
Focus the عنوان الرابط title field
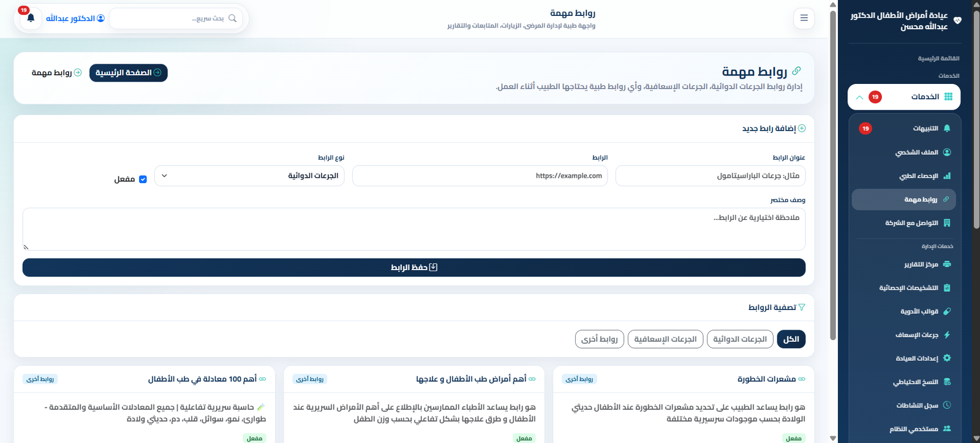[710, 176]
